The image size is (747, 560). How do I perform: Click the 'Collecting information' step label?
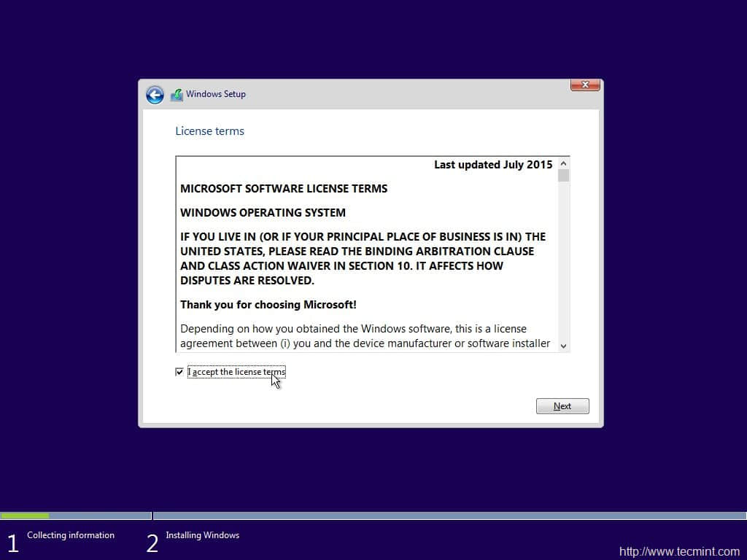(x=71, y=535)
